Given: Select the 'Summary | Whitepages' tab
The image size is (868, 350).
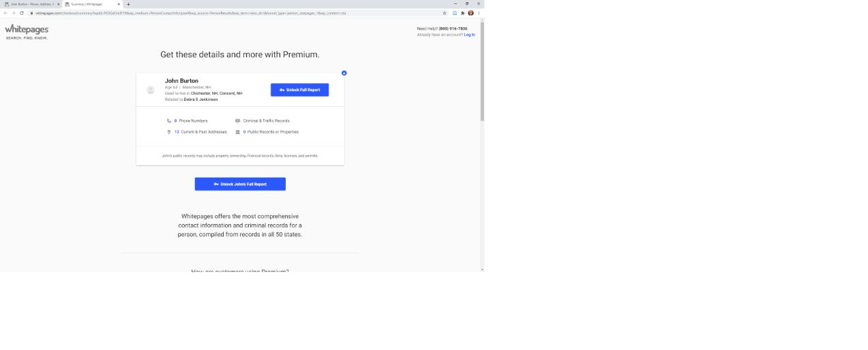Looking at the screenshot, I should click(92, 4).
